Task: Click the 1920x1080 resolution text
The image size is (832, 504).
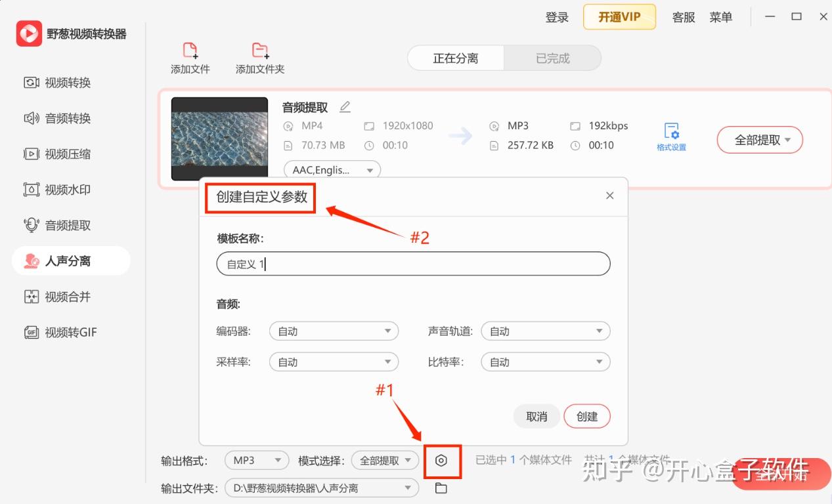Action: pyautogui.click(x=408, y=125)
